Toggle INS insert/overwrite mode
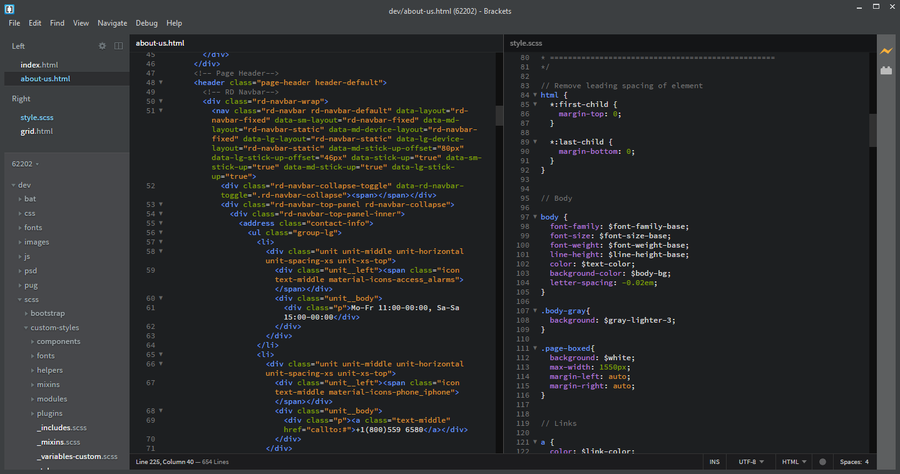The image size is (900, 474). pos(714,462)
